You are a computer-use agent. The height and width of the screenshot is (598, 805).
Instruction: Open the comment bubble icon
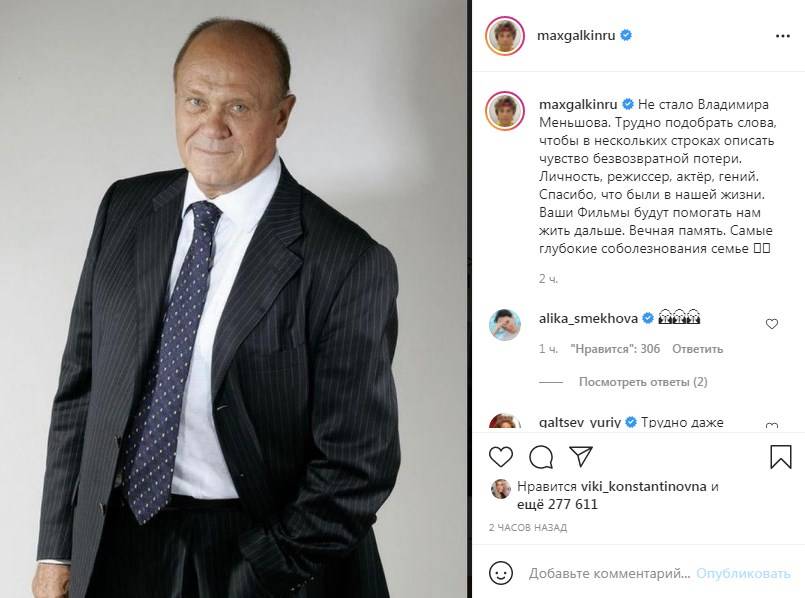tap(541, 456)
